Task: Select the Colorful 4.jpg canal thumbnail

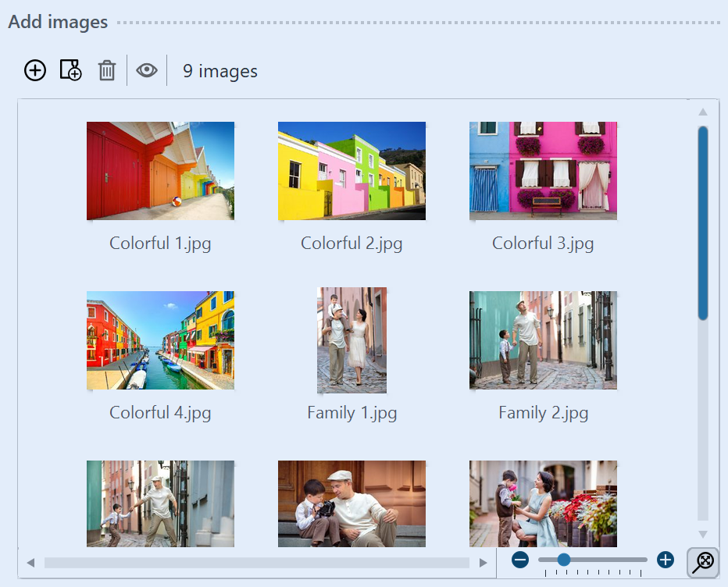Action: coord(160,340)
